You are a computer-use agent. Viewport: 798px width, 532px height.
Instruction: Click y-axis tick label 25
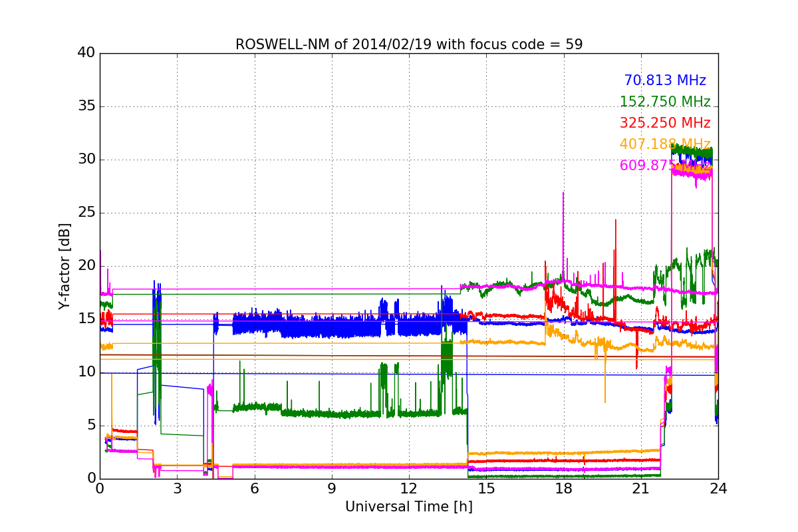tap(86, 213)
